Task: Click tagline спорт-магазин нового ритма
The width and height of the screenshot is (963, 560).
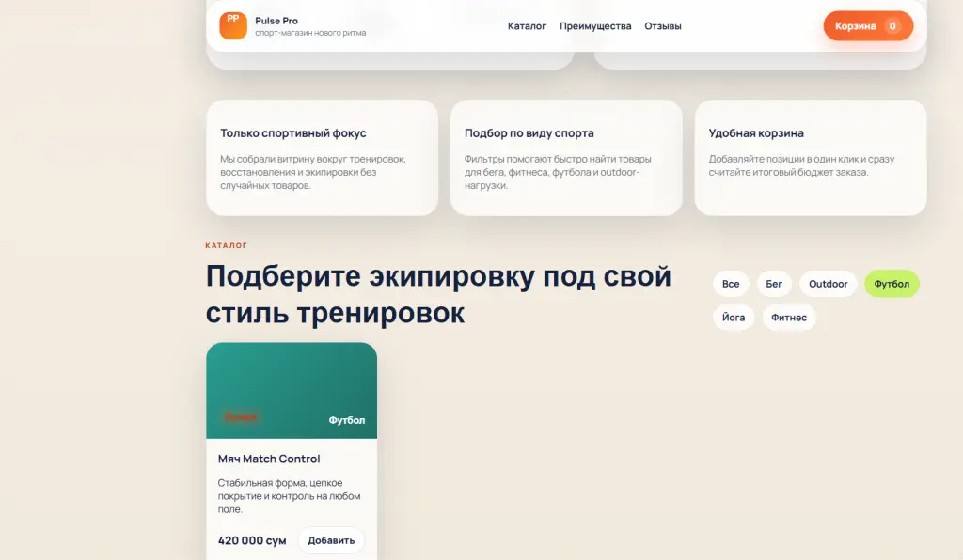Action: (x=310, y=33)
